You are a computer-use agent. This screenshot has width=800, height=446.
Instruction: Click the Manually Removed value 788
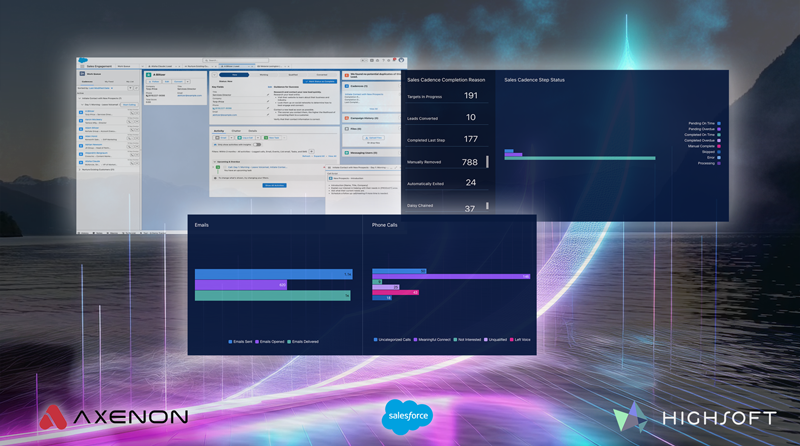tap(469, 162)
